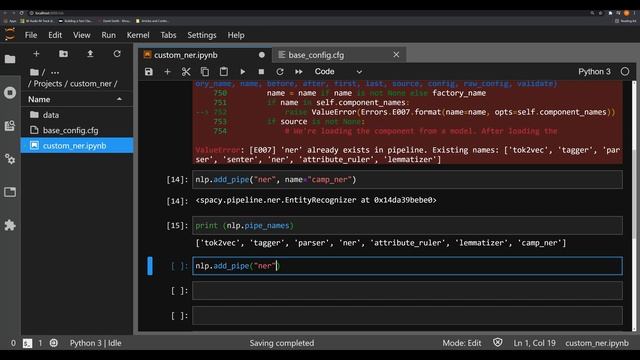Select base_config.cfg in file list
The image size is (640, 360).
77,130
